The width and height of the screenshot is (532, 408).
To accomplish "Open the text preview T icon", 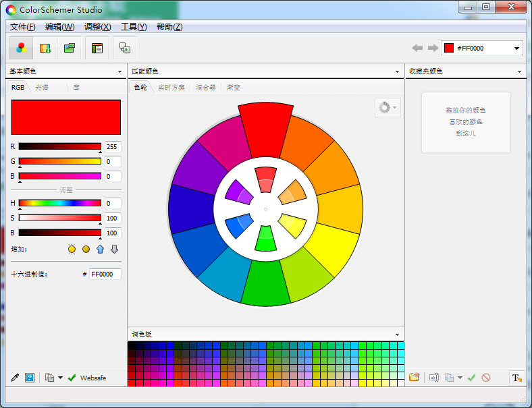I will tap(516, 378).
